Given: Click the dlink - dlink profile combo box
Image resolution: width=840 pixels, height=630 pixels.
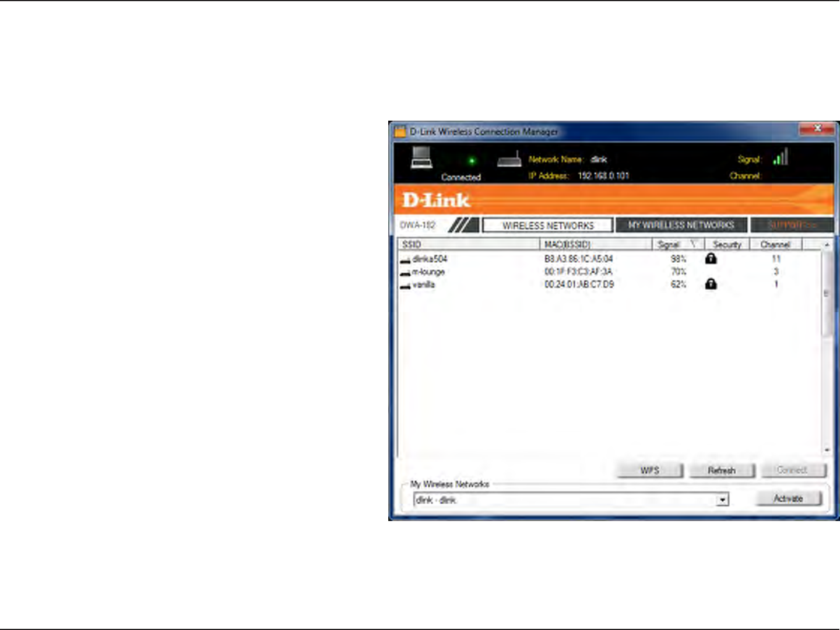Looking at the screenshot, I should pyautogui.click(x=571, y=500).
